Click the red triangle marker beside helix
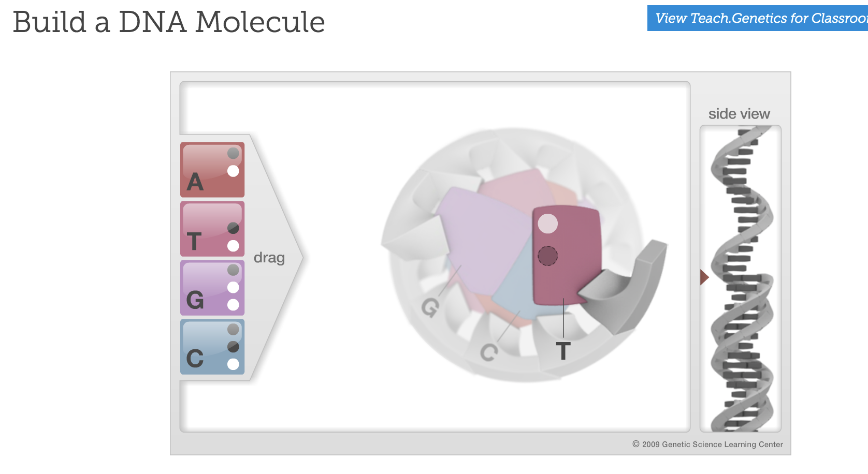Viewport: 868px width, 474px height. 704,277
